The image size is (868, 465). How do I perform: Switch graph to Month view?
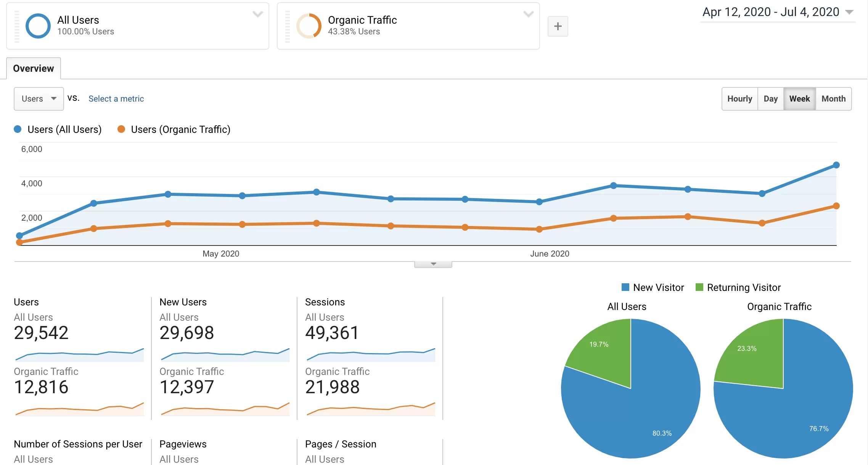833,99
